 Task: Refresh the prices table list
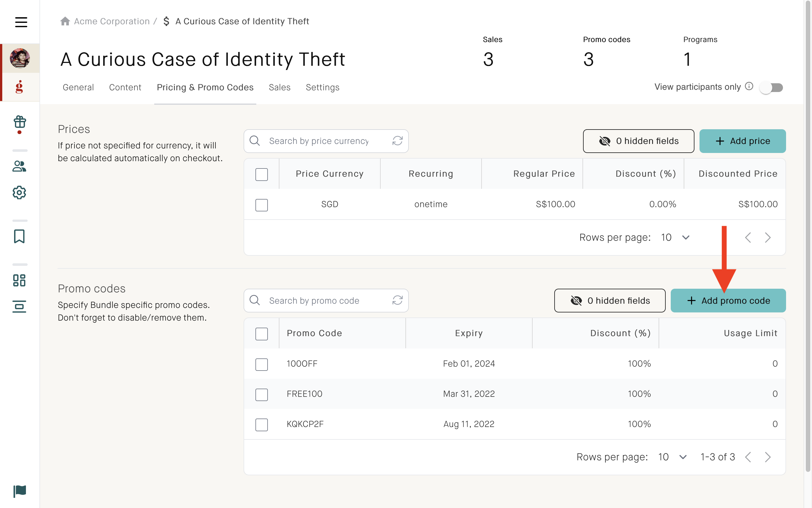398,141
